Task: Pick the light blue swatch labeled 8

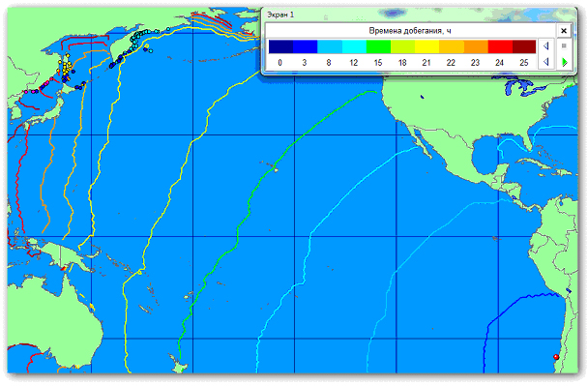Action: click(330, 46)
